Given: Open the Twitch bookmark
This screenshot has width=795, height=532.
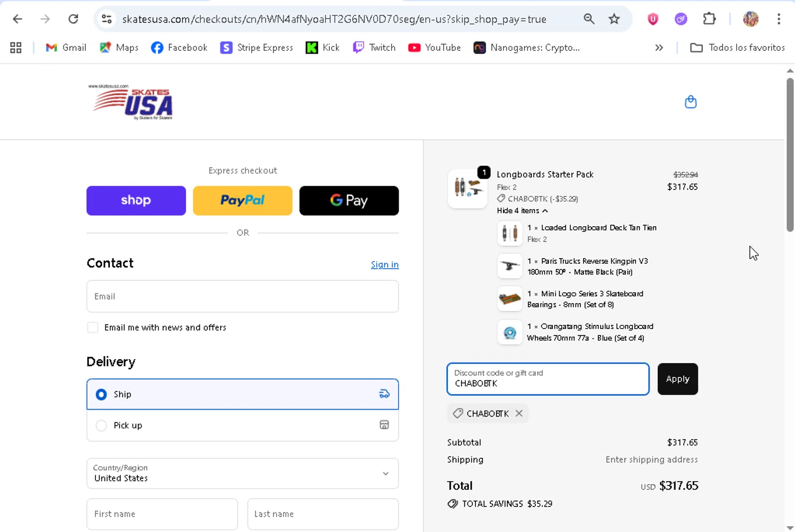Looking at the screenshot, I should point(374,48).
